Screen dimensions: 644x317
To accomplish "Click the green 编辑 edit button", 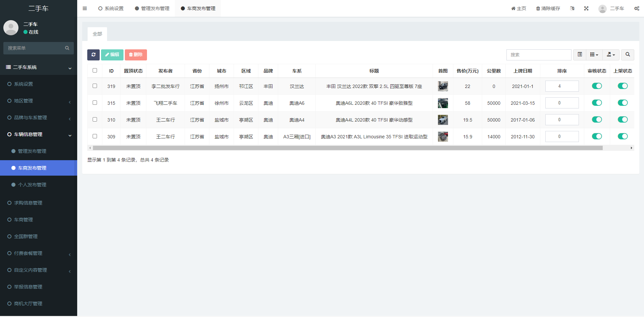I will 112,55.
